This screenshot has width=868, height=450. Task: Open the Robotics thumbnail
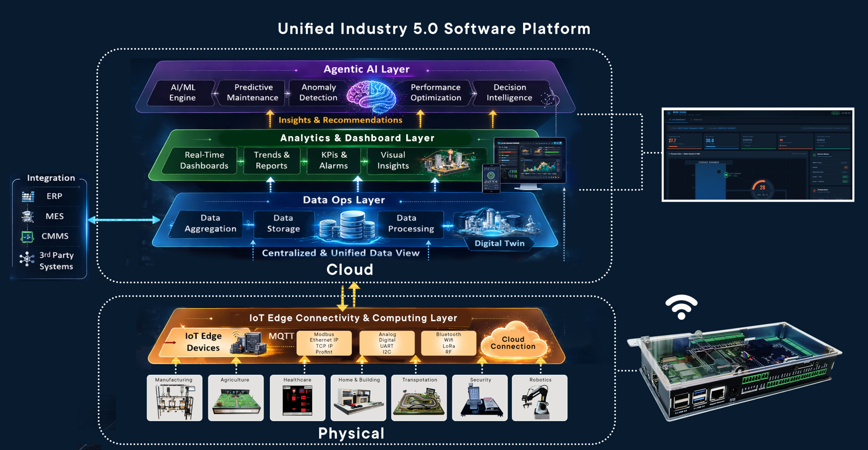point(540,397)
